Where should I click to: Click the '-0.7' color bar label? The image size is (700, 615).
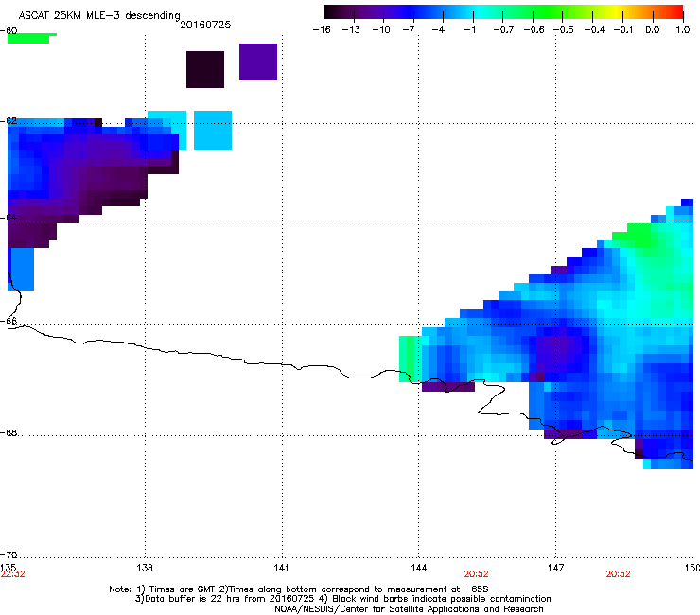tap(503, 30)
